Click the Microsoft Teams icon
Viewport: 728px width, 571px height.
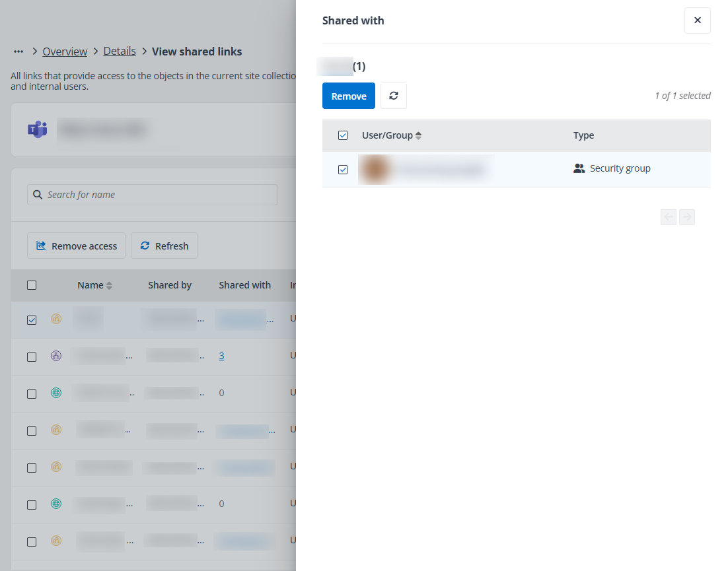(37, 129)
